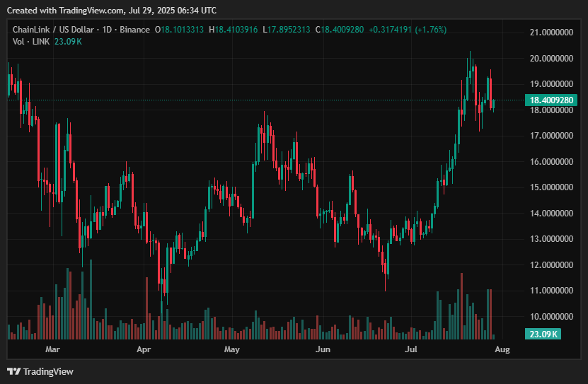This screenshot has height=384, width=588.
Task: Click the Mar label on time axis
Action: (x=52, y=349)
